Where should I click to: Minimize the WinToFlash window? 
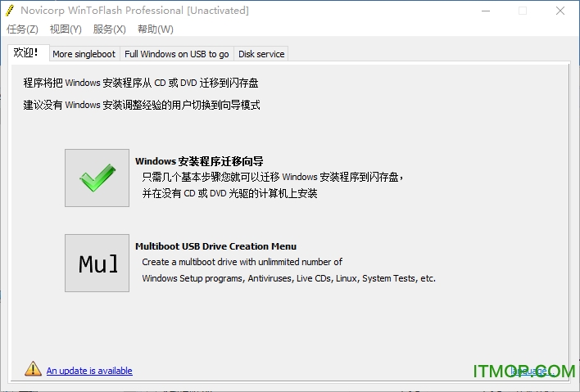pos(485,11)
